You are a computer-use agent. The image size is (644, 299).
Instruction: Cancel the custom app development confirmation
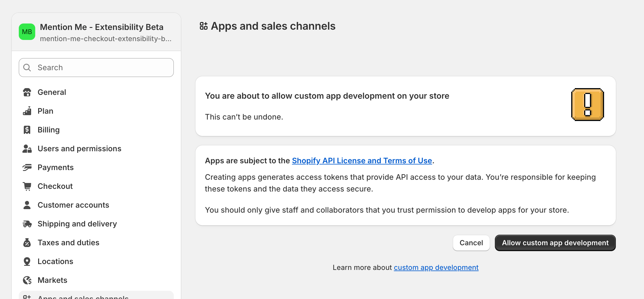[471, 243]
